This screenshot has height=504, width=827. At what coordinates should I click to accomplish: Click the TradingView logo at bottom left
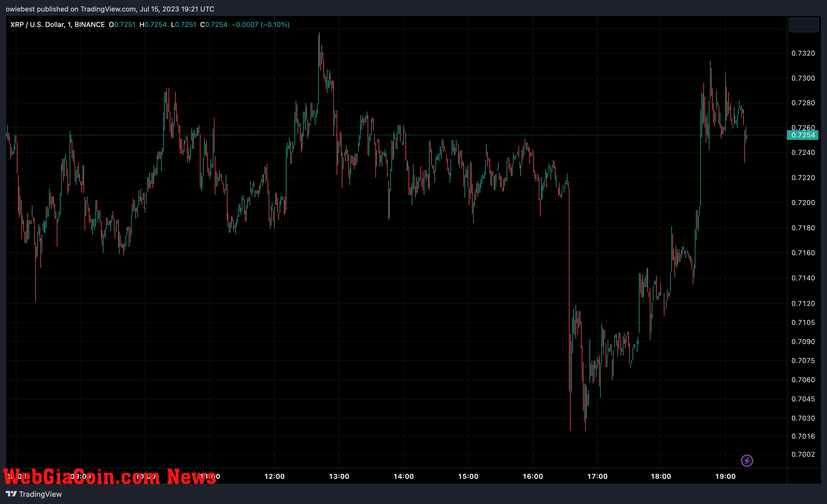[x=34, y=494]
